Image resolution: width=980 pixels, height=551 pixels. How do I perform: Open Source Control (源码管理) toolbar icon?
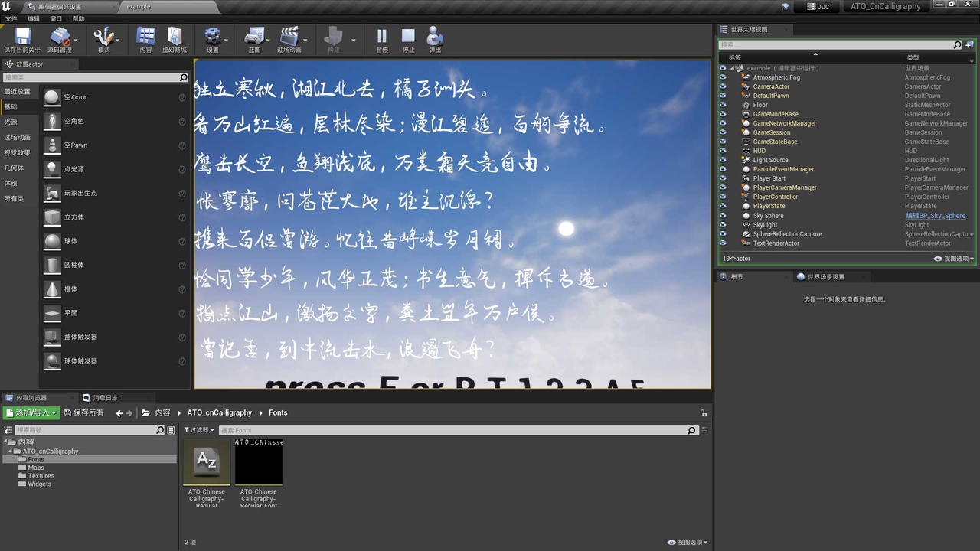tap(59, 40)
